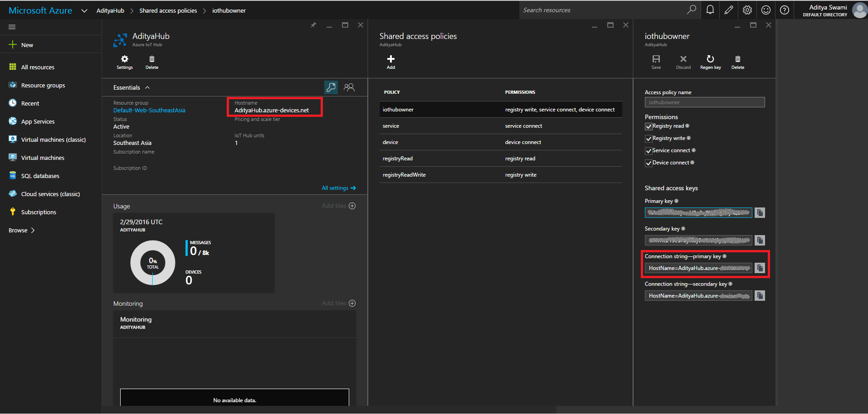Click the Access policy name field
This screenshot has height=414, width=868.
click(x=705, y=102)
